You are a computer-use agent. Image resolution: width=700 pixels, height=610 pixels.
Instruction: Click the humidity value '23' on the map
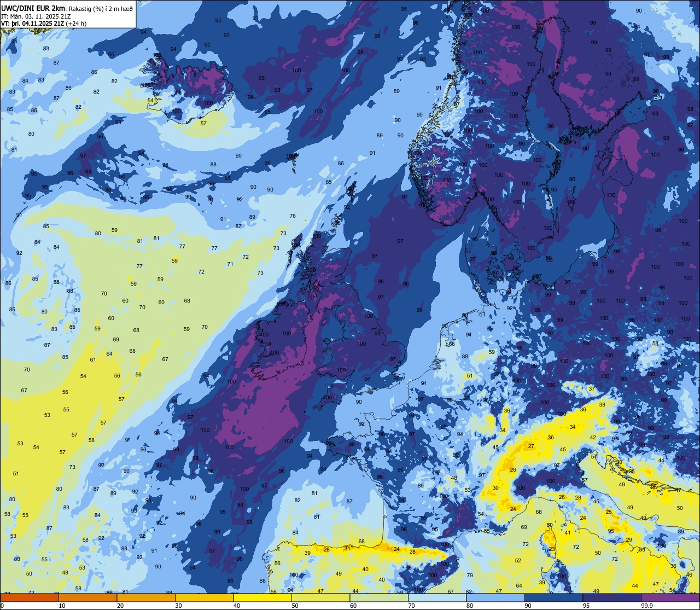[x=552, y=549]
